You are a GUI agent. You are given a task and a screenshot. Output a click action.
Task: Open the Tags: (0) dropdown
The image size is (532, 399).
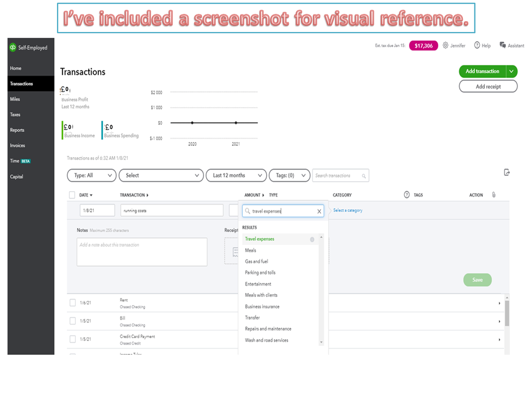pos(289,175)
